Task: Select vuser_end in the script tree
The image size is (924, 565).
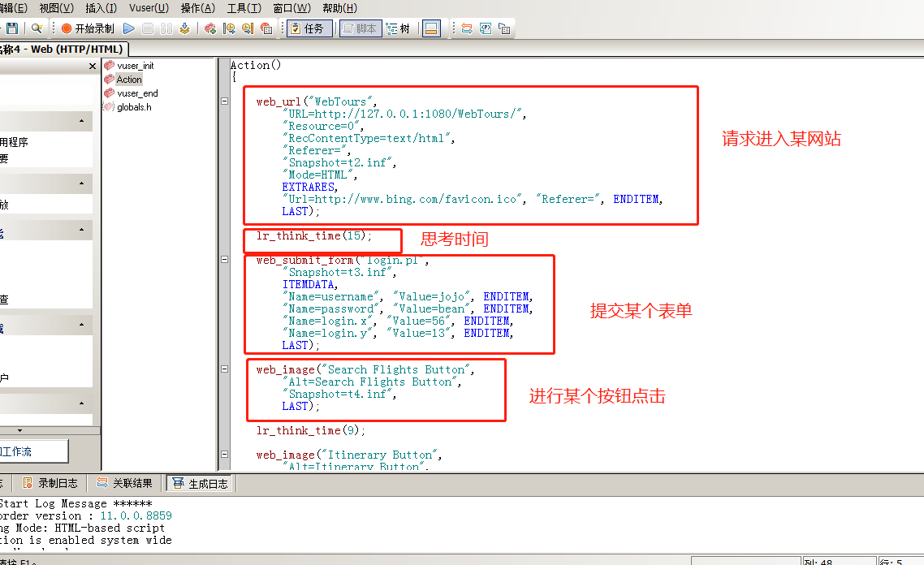Action: (x=132, y=93)
